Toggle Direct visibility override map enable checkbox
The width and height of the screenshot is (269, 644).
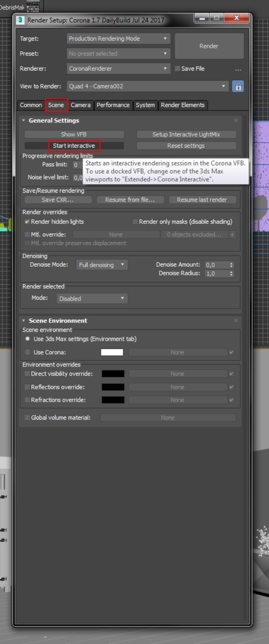232,374
